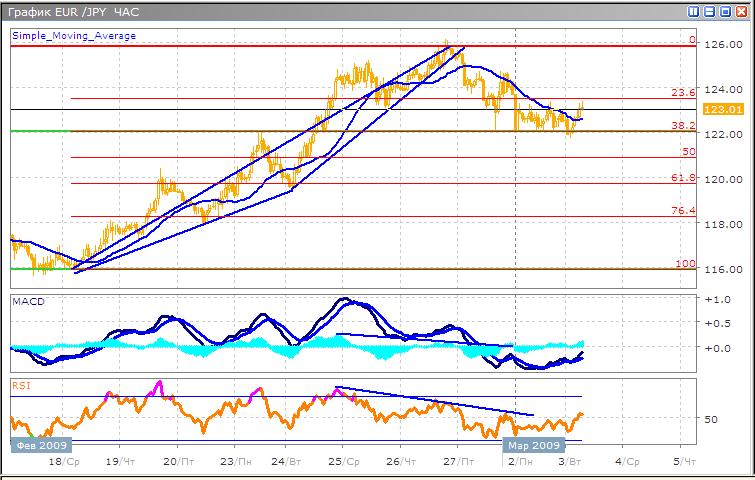755x480 pixels.
Task: Maximize the EUR/JPY chart window
Action: point(724,11)
